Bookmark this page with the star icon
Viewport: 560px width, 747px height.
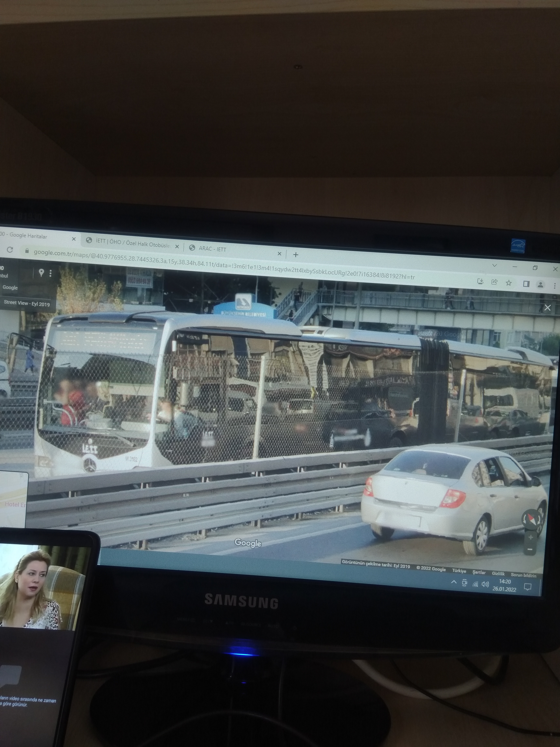[508, 283]
